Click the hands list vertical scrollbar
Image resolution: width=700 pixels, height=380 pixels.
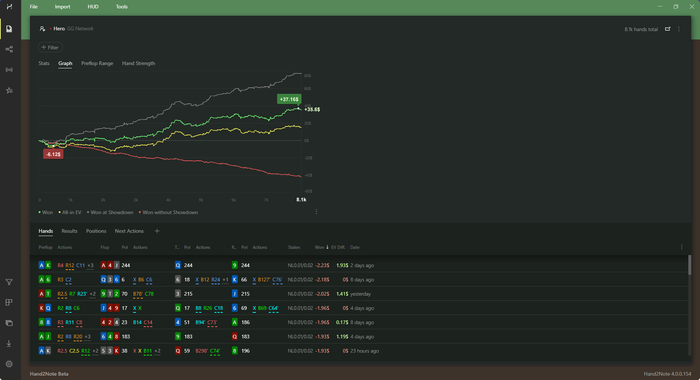pyautogui.click(x=689, y=265)
